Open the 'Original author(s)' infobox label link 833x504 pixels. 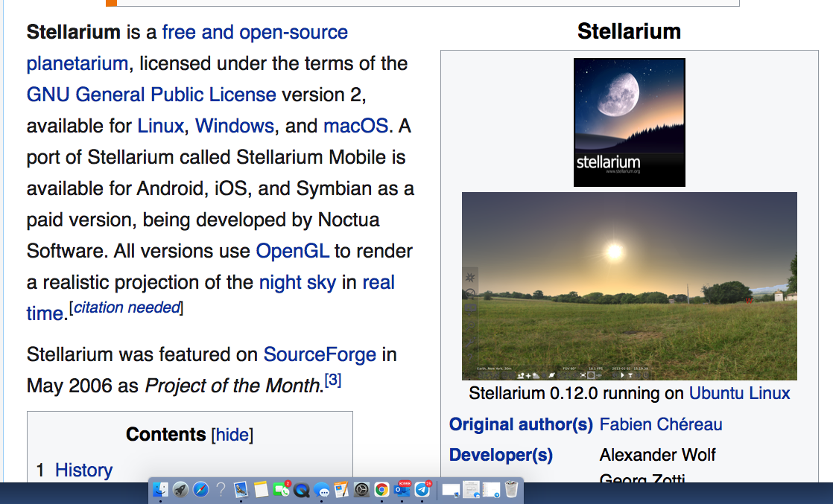click(x=521, y=424)
